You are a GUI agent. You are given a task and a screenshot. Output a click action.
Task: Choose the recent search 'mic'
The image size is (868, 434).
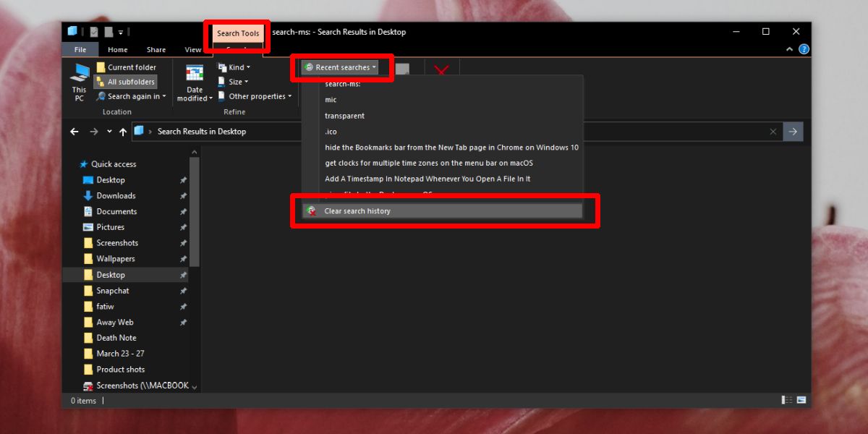pos(331,100)
